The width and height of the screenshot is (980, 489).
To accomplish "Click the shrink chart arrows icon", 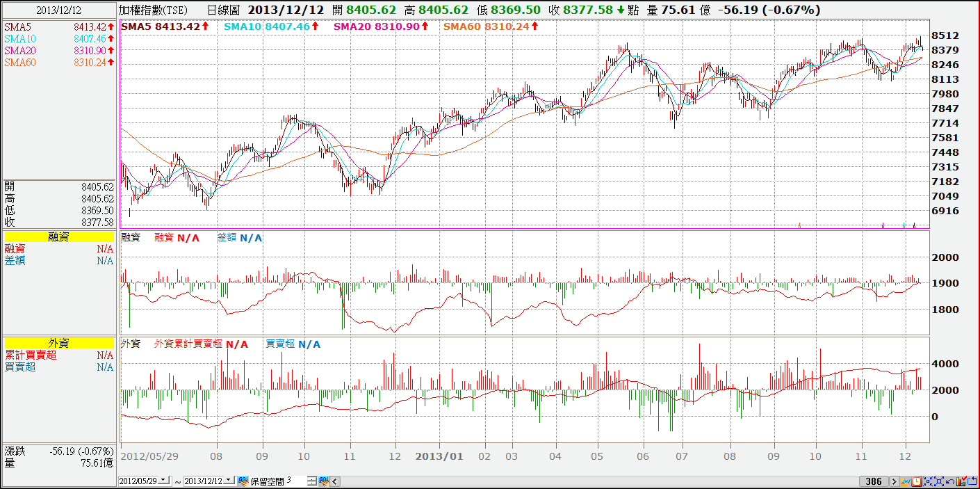I will [928, 481].
